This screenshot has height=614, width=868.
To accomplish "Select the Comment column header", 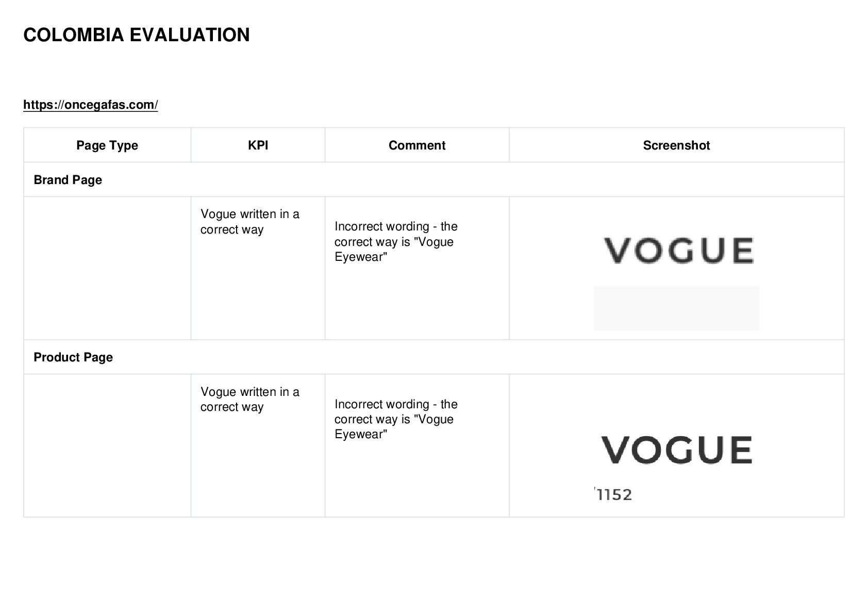I will pos(417,145).
